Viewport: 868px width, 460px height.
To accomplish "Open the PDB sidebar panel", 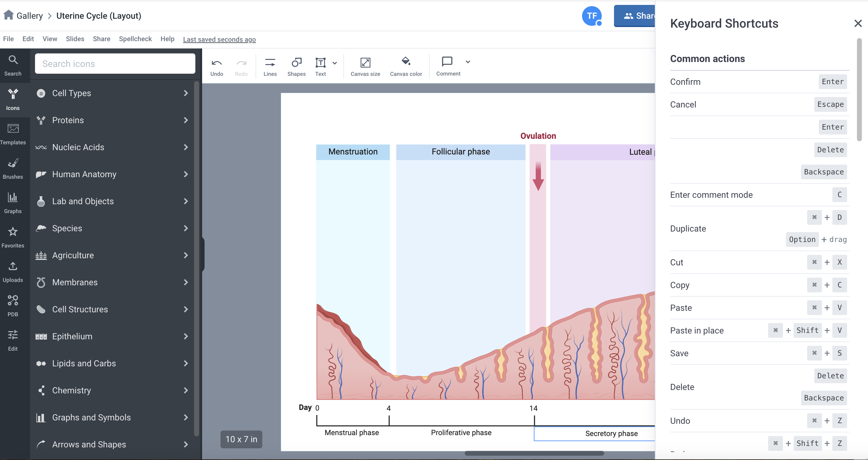I will 13,306.
